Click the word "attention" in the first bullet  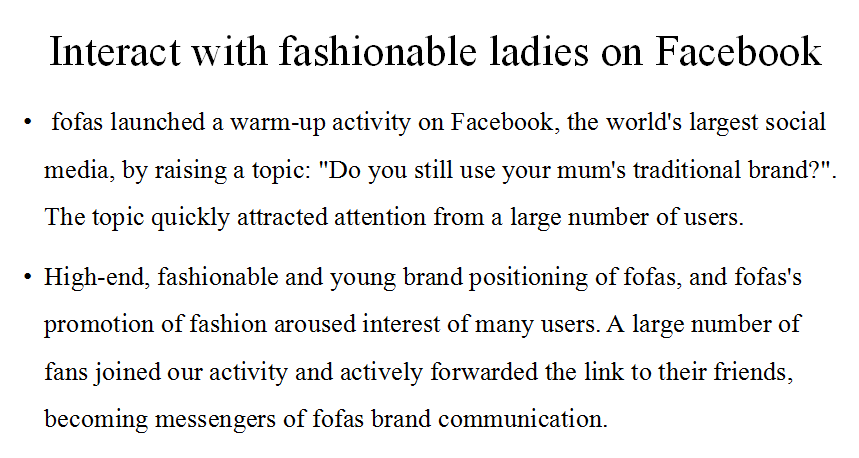[387, 217]
